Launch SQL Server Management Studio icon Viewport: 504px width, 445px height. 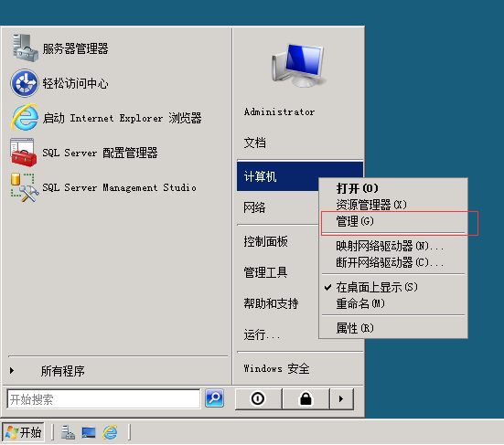[x=25, y=187]
